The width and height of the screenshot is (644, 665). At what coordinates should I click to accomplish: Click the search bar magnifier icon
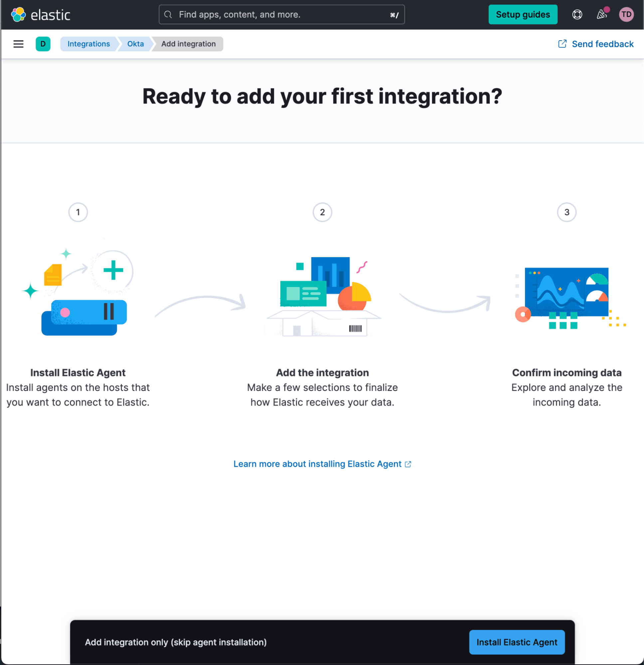(x=169, y=14)
